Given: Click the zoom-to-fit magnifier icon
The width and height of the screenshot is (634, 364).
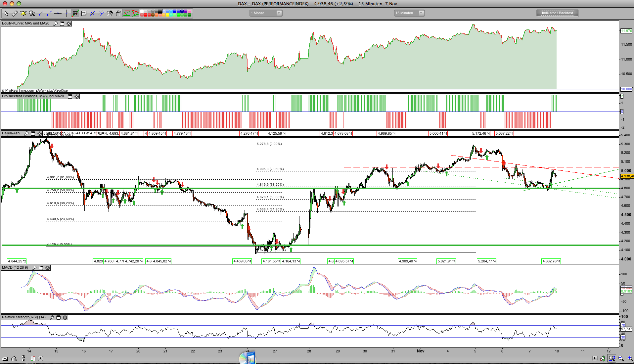Looking at the screenshot, I should tap(612, 358).
